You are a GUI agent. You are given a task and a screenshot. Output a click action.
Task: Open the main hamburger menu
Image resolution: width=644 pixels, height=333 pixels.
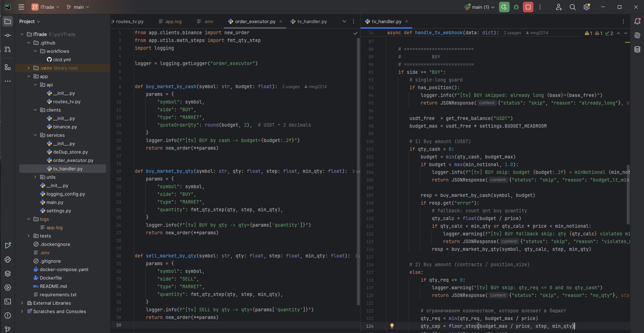click(21, 7)
